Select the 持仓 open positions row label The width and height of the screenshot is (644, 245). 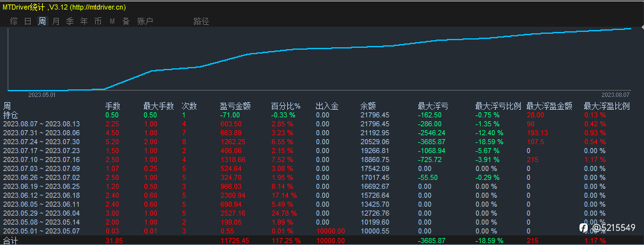click(x=11, y=115)
